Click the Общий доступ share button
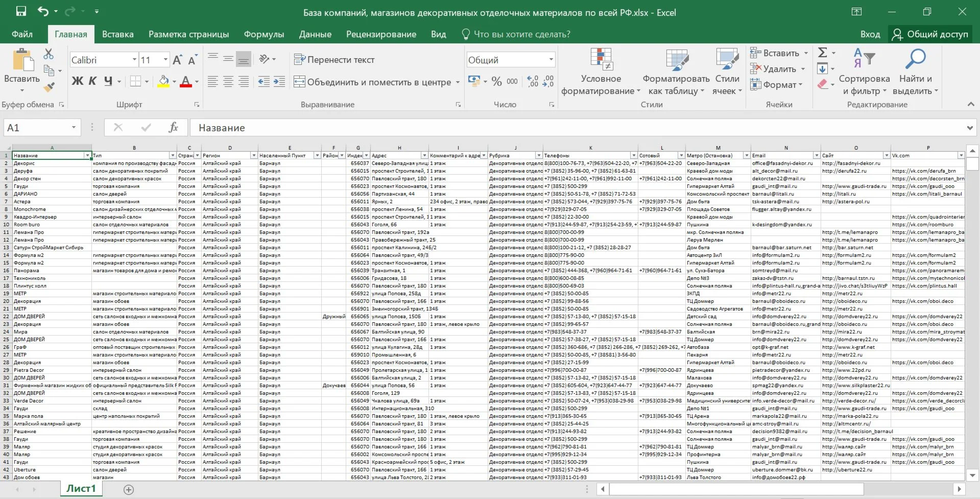980x499 pixels. (930, 34)
